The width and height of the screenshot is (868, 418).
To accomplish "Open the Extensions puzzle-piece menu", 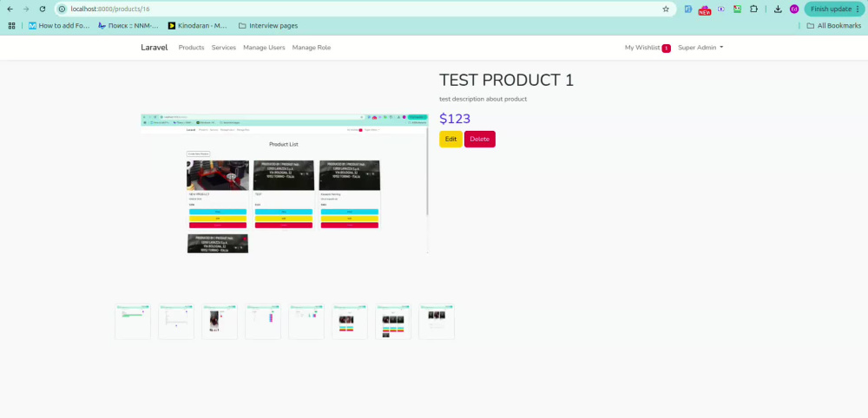I will tap(753, 9).
